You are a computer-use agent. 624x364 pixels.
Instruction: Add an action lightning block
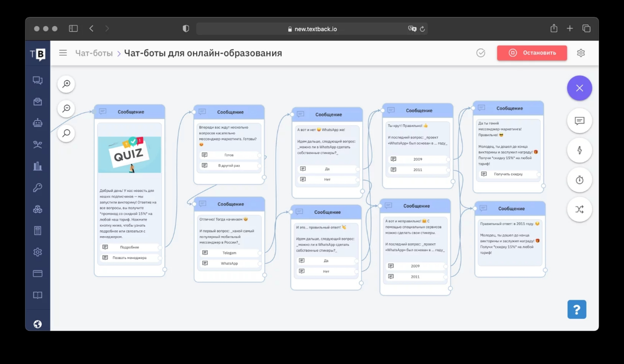(579, 150)
